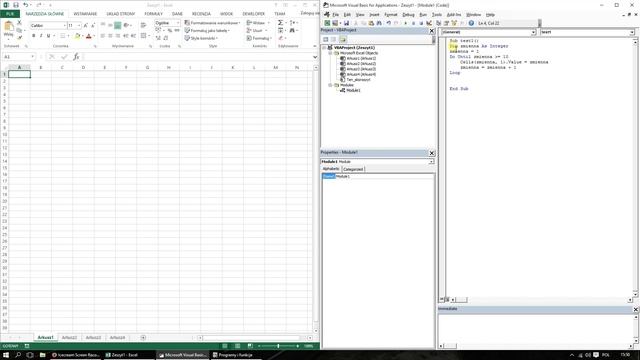Open the Tools menu in VBA editor
The width and height of the screenshot is (640, 360).
pyautogui.click(x=437, y=15)
